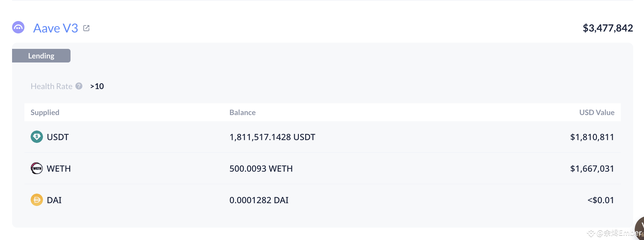Viewport: 644px width, 240px height.
Task: Open the Aave V3 protocol title link
Action: pos(56,28)
